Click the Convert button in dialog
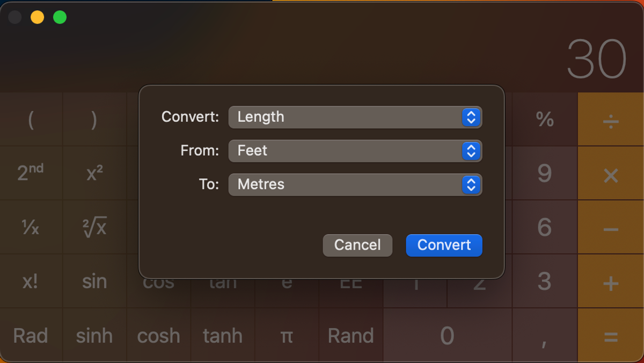This screenshot has height=363, width=644. pyautogui.click(x=444, y=245)
